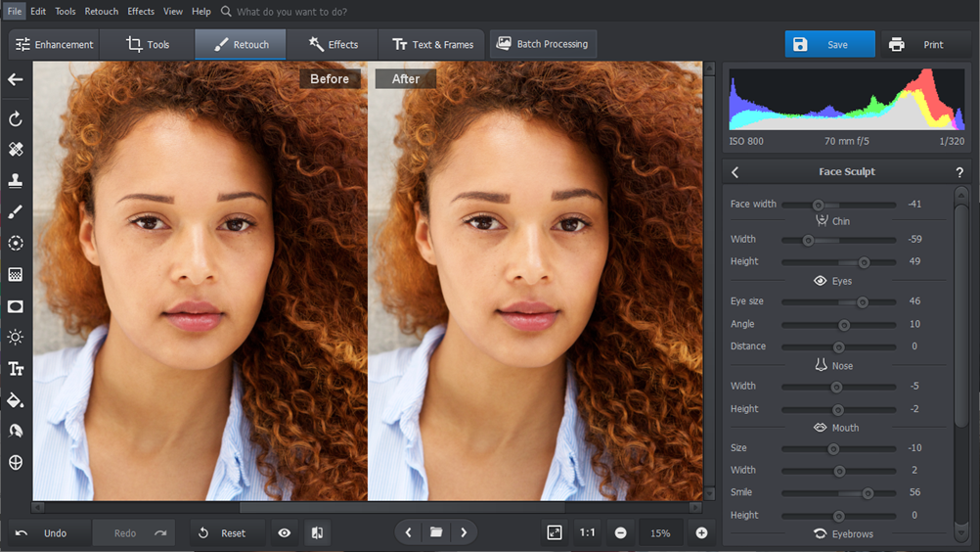Image resolution: width=980 pixels, height=552 pixels.
Task: Click the Smile slider handle
Action: click(x=868, y=493)
